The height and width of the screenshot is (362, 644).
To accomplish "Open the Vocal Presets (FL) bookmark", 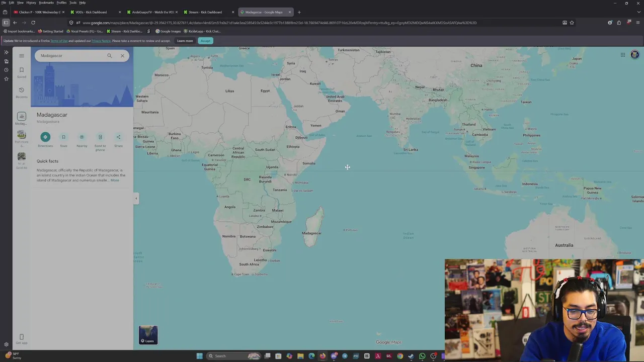I will [x=85, y=31].
